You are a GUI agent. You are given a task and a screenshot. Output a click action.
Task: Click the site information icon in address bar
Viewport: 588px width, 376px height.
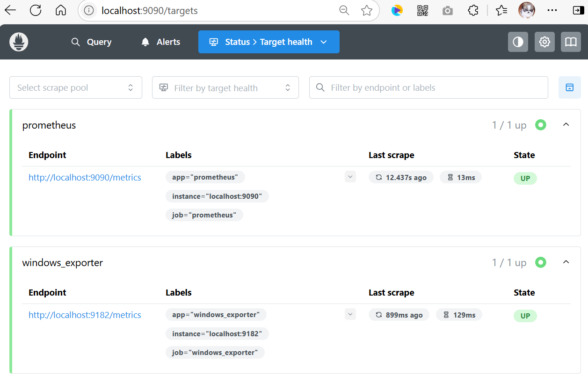[89, 10]
